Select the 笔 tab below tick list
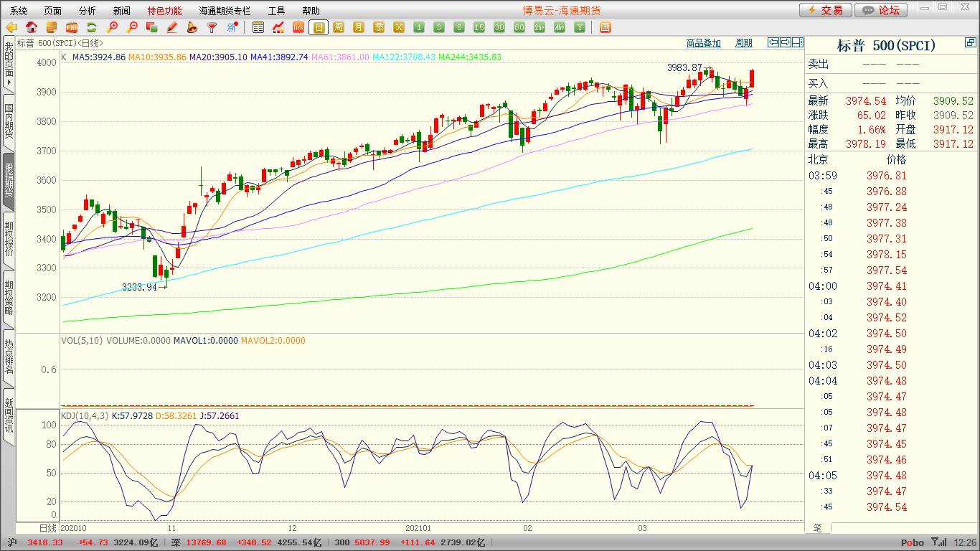This screenshot has width=980, height=551. [x=817, y=528]
